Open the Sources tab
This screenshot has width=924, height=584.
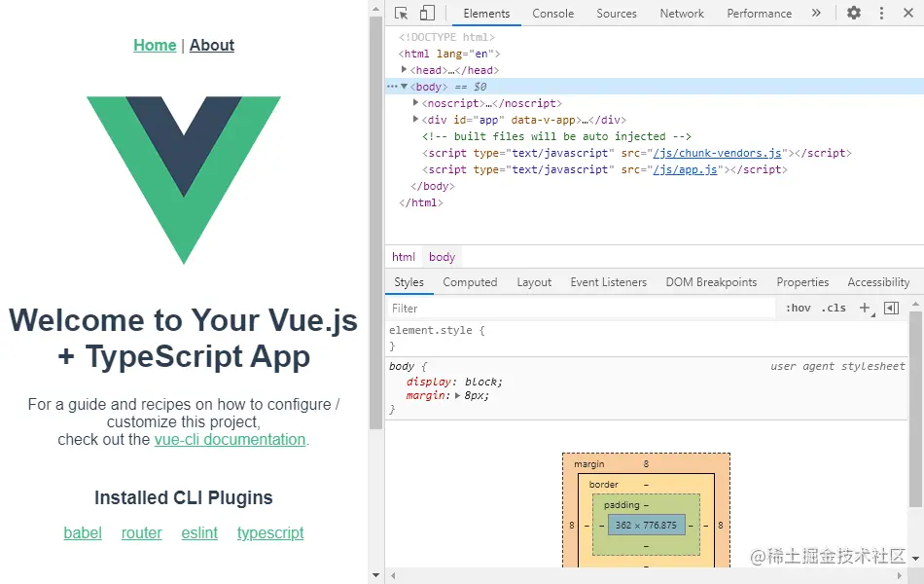617,14
